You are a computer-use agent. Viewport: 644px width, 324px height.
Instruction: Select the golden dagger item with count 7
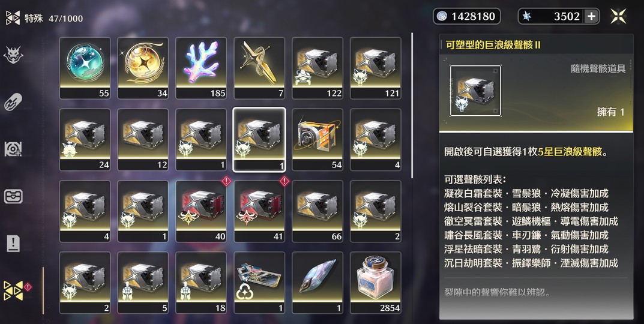point(259,68)
